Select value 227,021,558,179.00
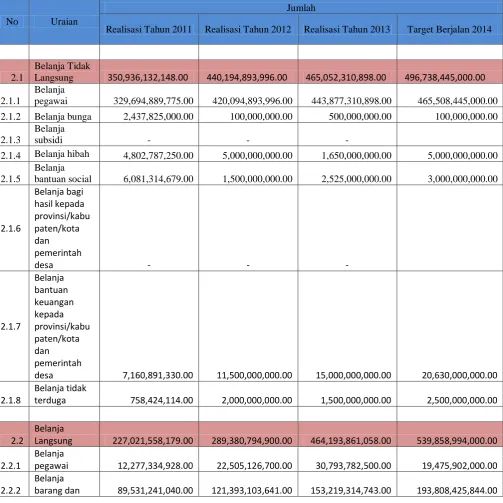Image resolution: width=503 pixels, height=503 pixels. pos(153,441)
